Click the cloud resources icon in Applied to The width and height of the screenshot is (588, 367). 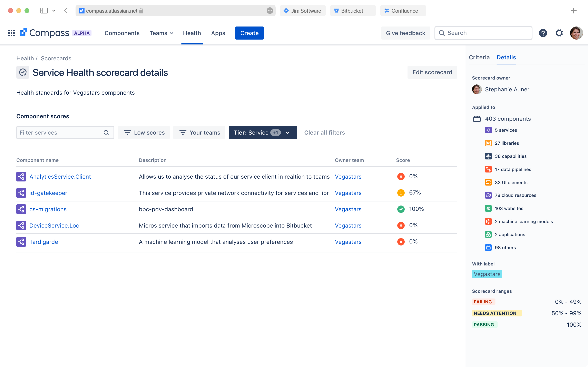(x=488, y=195)
